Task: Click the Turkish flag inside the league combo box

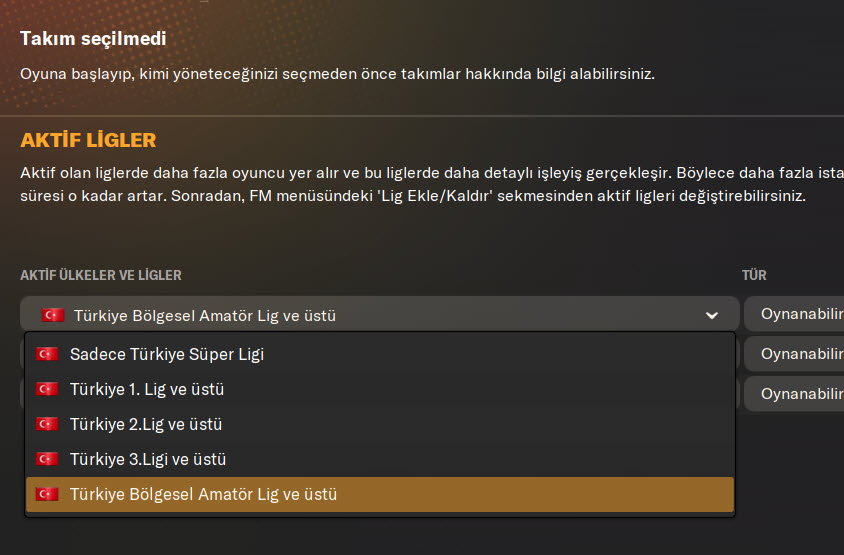Action: click(x=52, y=315)
